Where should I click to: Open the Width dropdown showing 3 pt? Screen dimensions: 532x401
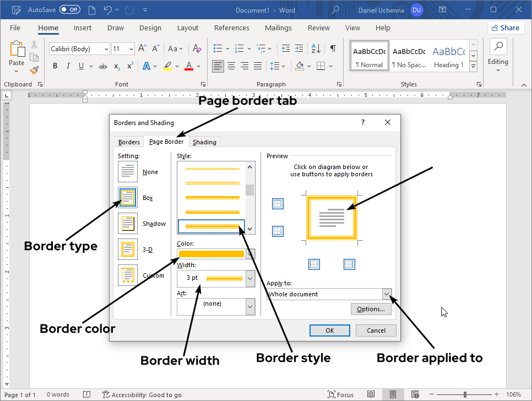click(249, 278)
